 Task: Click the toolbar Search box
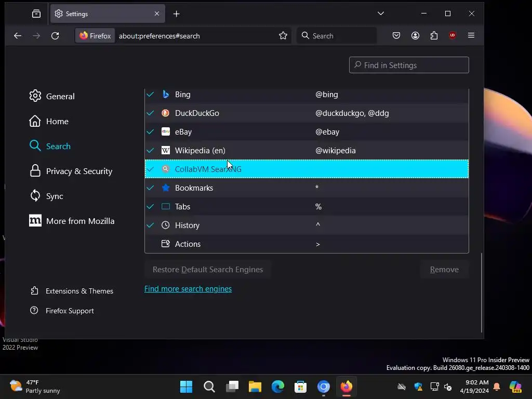(x=337, y=36)
